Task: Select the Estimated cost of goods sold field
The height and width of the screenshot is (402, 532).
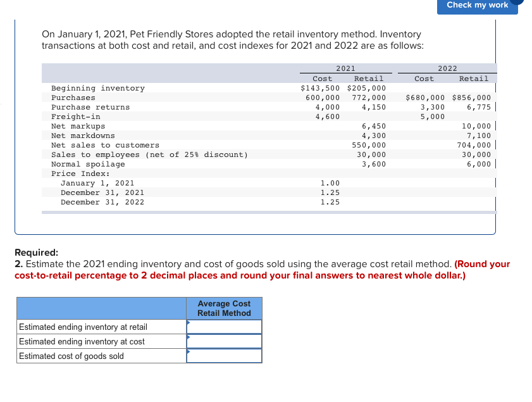Action: pyautogui.click(x=225, y=356)
